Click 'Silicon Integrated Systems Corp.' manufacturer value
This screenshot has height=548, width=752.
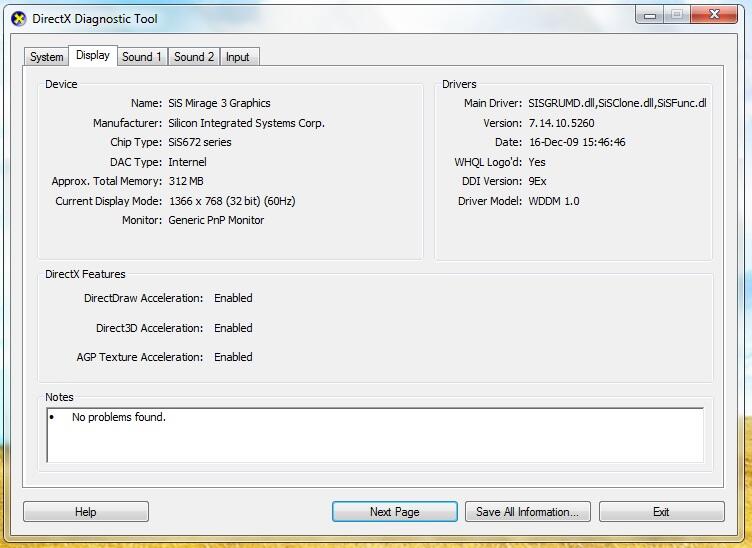tap(247, 123)
